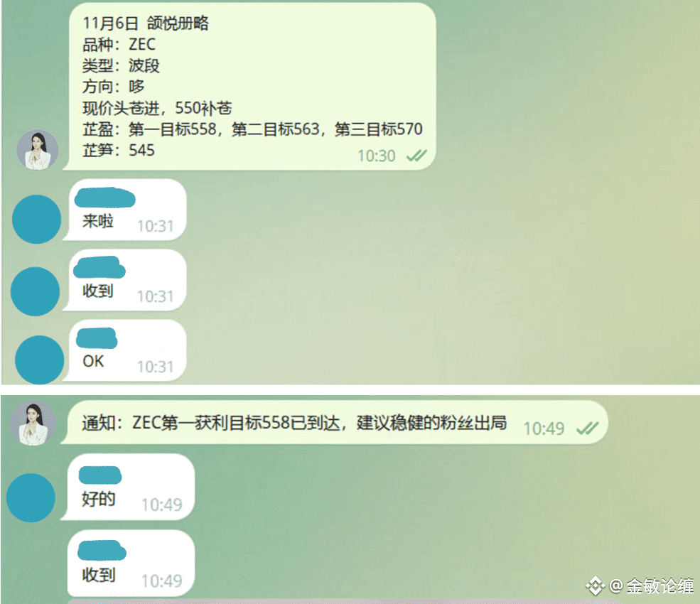Image resolution: width=700 pixels, height=604 pixels.
Task: Click the Binance logo in the watermark
Action: (595, 586)
